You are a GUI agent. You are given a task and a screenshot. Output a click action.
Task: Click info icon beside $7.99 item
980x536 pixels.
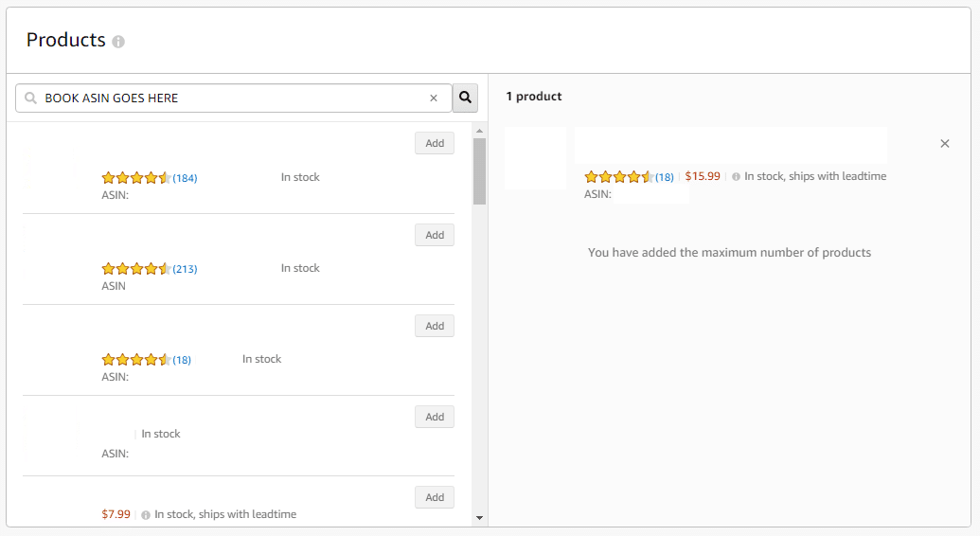[146, 515]
